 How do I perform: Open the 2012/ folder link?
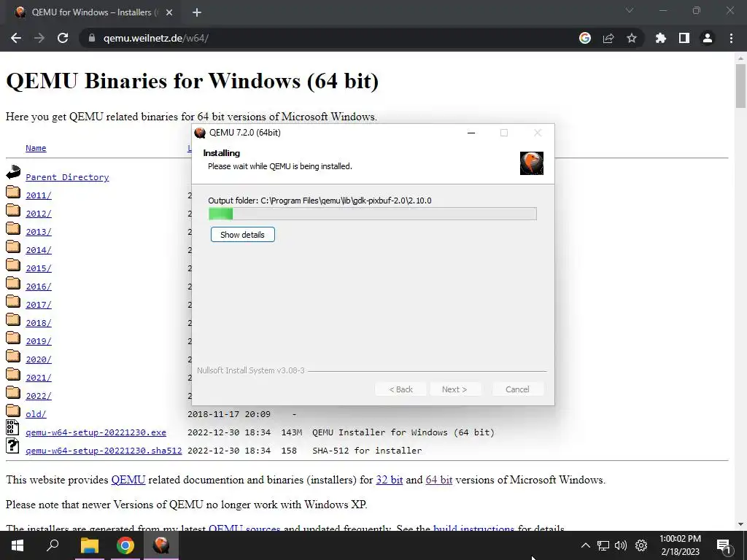point(39,214)
